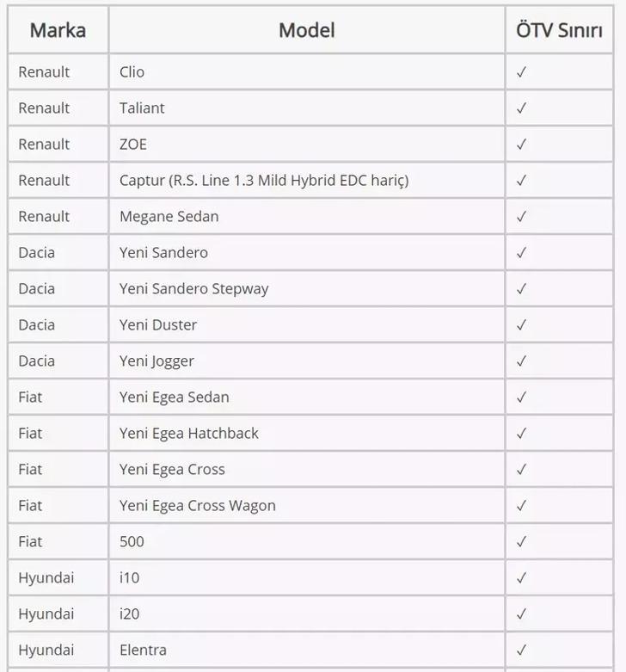The height and width of the screenshot is (672, 626).
Task: Click the Marka column header
Action: coord(58,30)
